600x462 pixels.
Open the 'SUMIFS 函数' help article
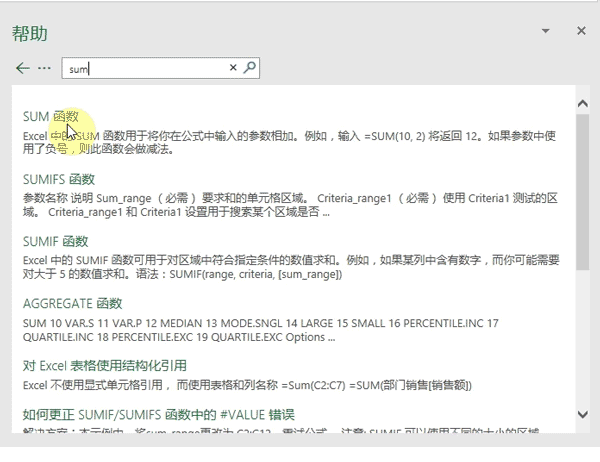[59, 179]
